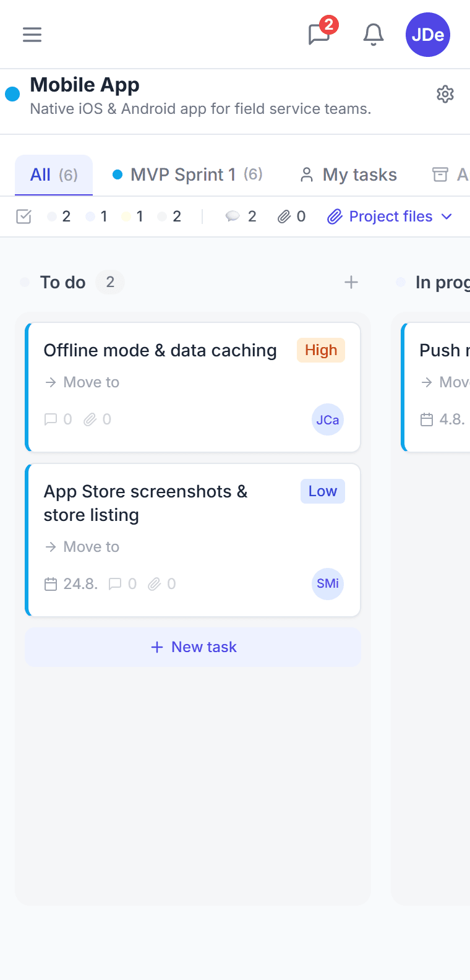Click the comment icon on Offline mode card

[51, 419]
